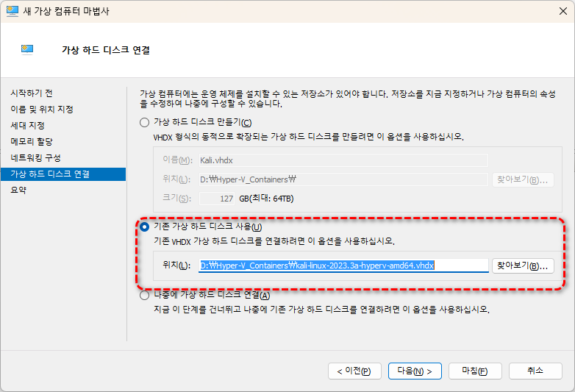Click the Kali.vhdx name field
The height and width of the screenshot is (392, 575).
[343, 160]
